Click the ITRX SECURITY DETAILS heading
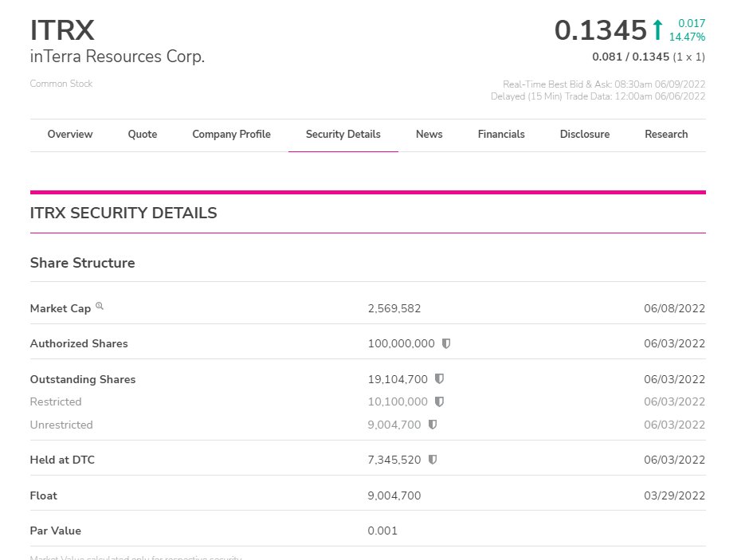This screenshot has height=560, width=749. click(x=124, y=213)
